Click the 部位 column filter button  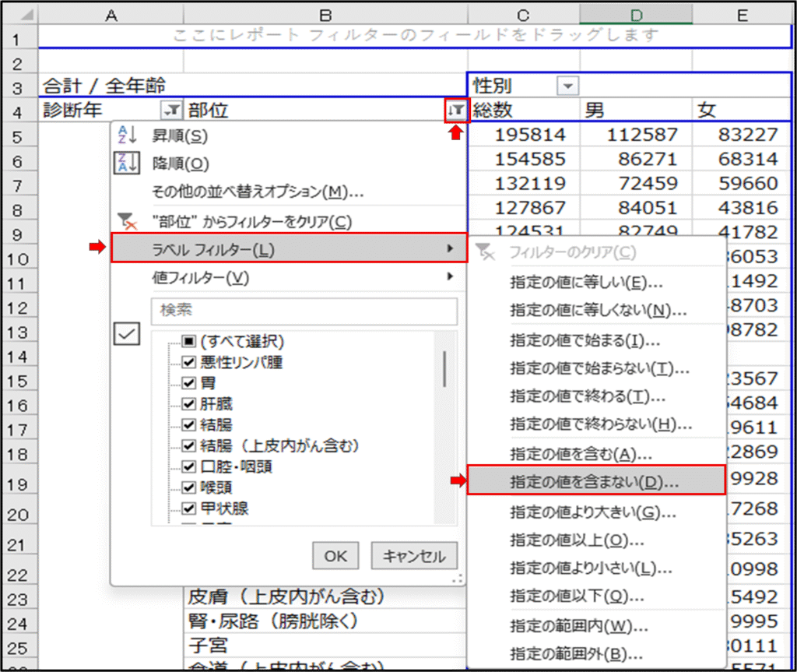pos(456,111)
